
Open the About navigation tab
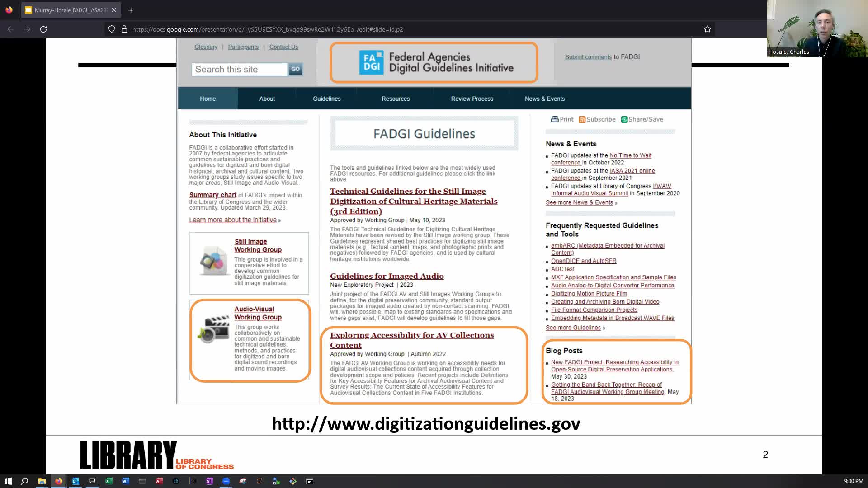[267, 99]
